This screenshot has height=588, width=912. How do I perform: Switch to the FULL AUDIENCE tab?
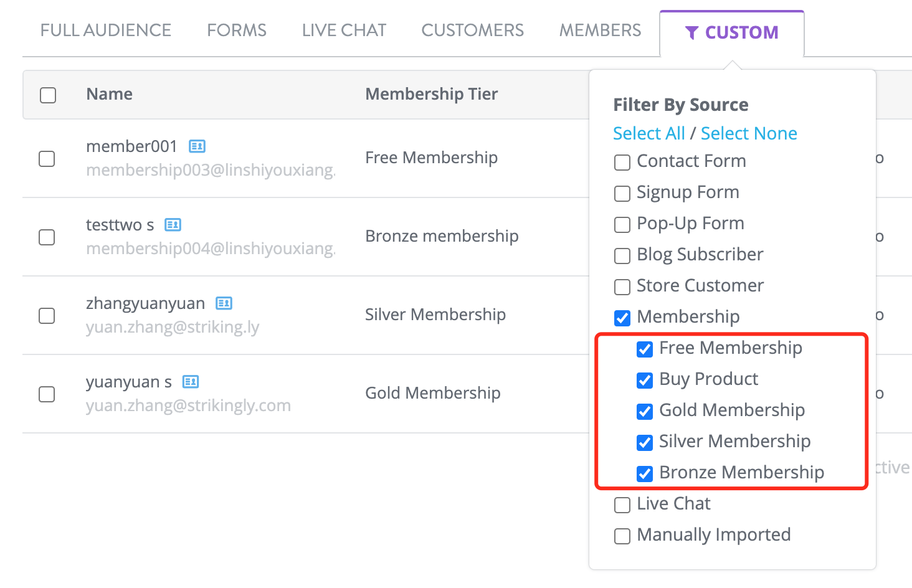click(105, 29)
